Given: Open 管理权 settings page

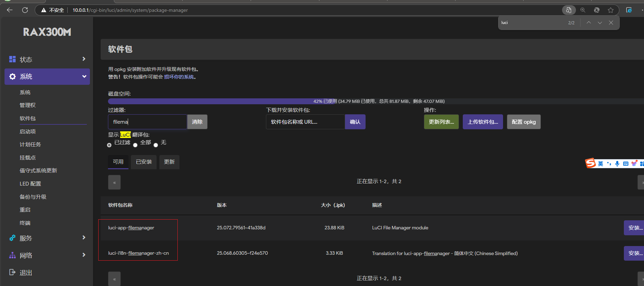Looking at the screenshot, I should [x=28, y=105].
